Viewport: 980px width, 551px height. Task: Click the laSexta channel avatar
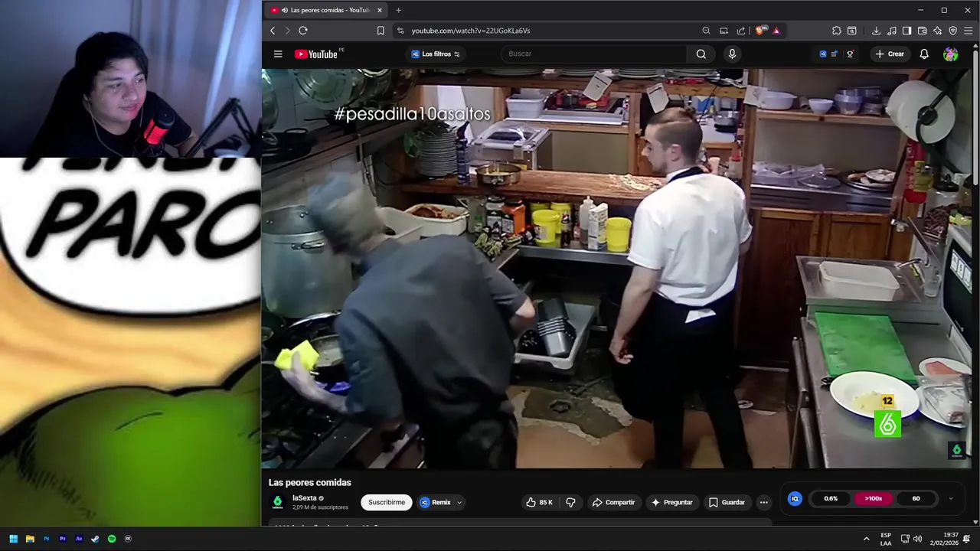point(277,502)
